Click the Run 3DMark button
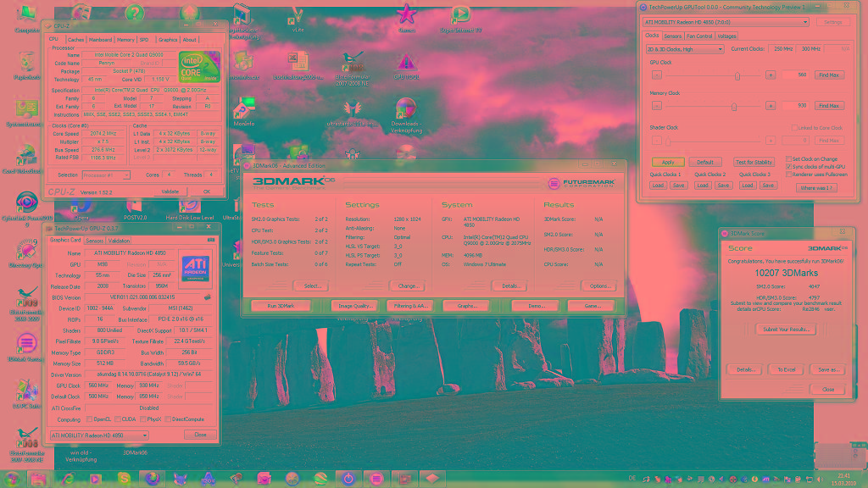 [281, 305]
